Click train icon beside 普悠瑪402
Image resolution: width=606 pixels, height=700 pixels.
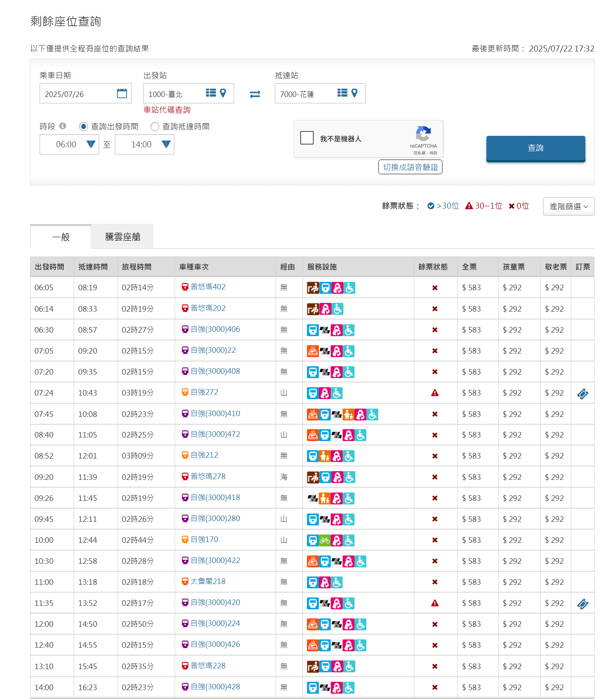(185, 287)
